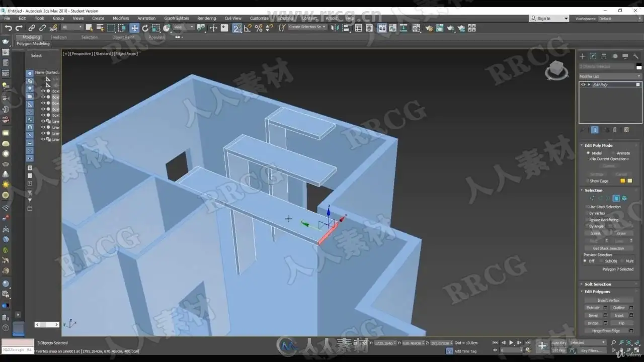Image resolution: width=644 pixels, height=362 pixels.
Task: Enable the By Angle checkbox
Action: 587,226
